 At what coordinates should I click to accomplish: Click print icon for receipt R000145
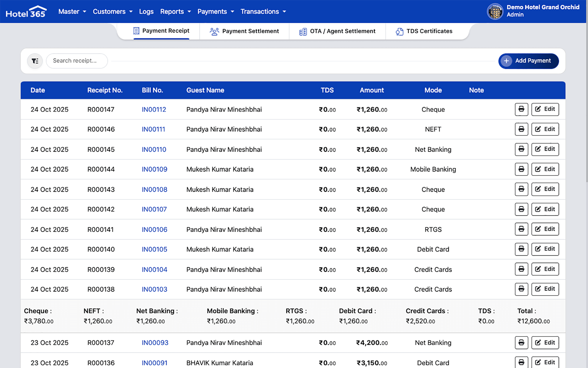521,149
